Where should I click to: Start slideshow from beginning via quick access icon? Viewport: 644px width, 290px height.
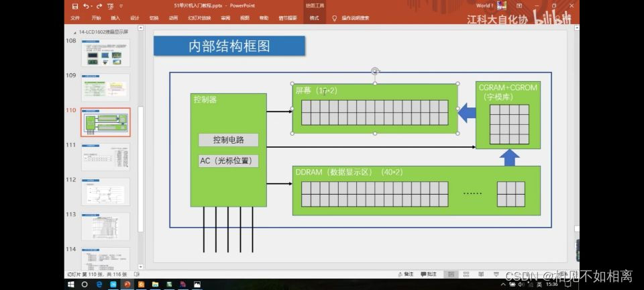111,6
